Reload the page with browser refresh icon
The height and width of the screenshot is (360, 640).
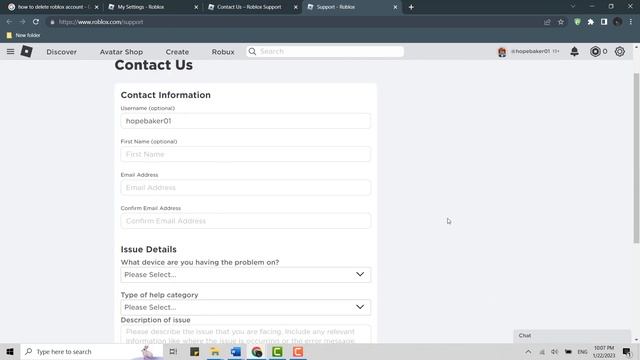click(36, 22)
